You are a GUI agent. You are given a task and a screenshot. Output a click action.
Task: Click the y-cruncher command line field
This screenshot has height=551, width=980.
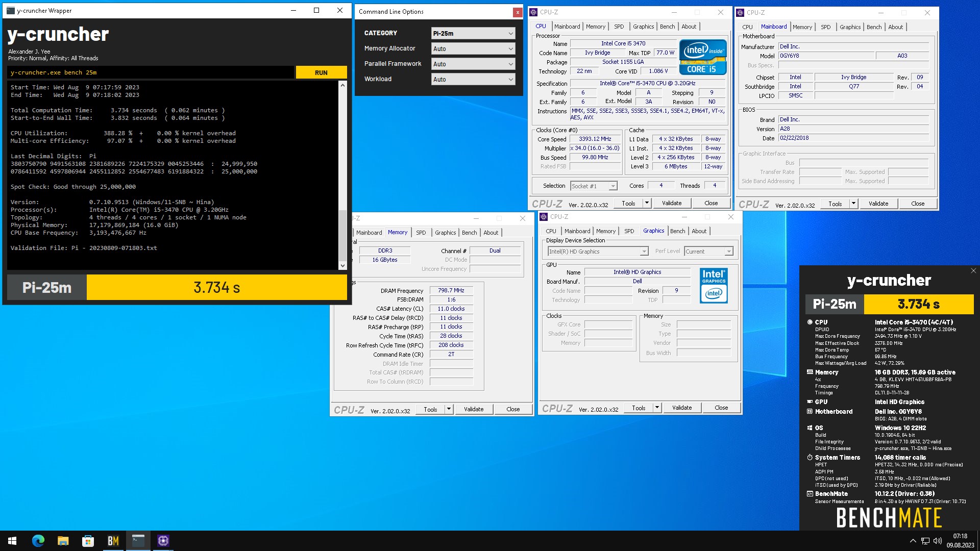coord(151,72)
